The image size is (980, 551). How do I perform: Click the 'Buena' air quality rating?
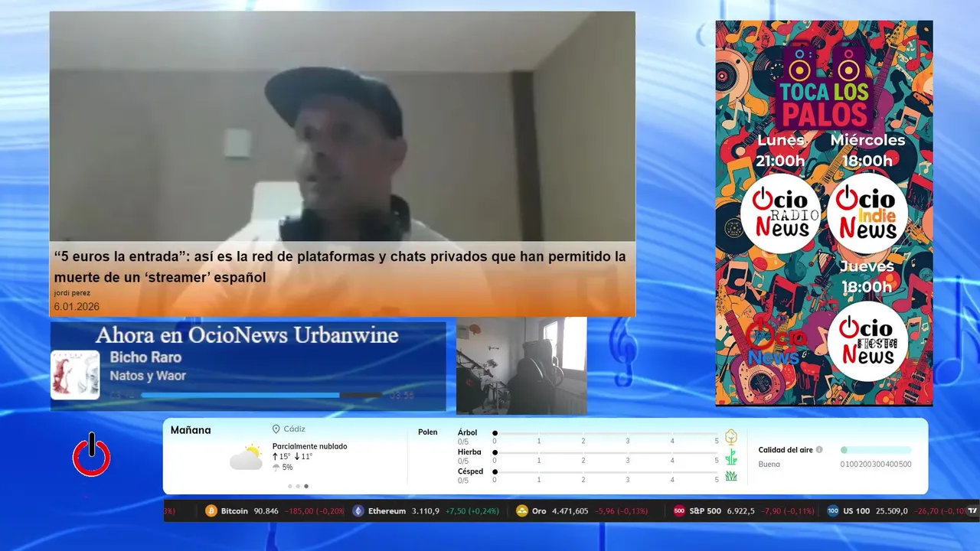coord(769,464)
